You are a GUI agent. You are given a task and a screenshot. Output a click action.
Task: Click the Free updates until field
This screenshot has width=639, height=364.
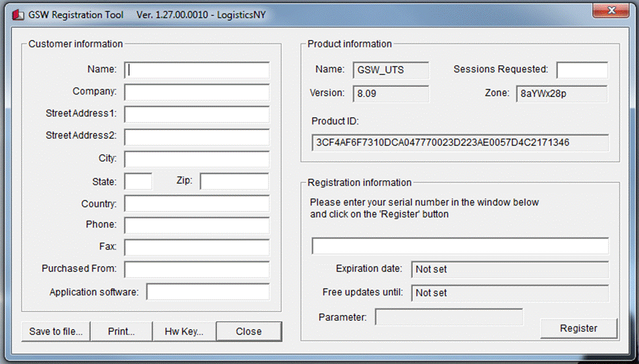click(510, 293)
